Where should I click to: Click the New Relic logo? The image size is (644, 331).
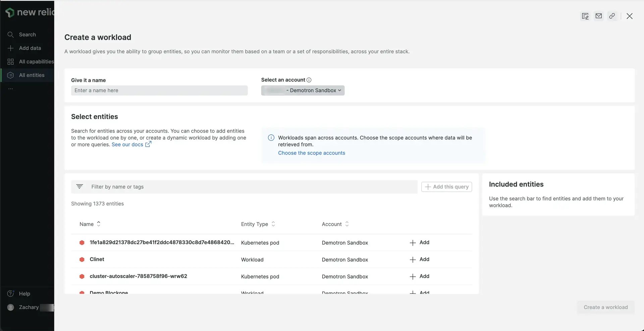[x=29, y=12]
